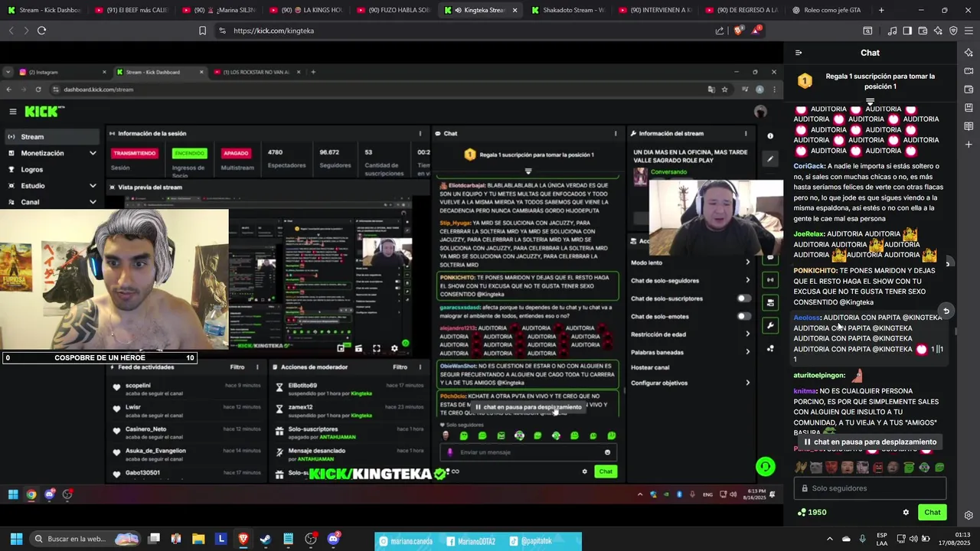Open the Modo lento option chevron

point(748,262)
